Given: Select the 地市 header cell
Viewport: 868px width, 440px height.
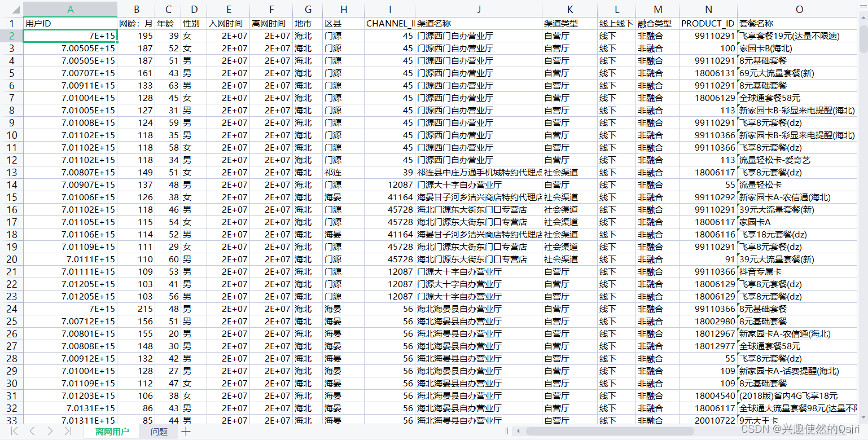Looking at the screenshot, I should [308, 24].
